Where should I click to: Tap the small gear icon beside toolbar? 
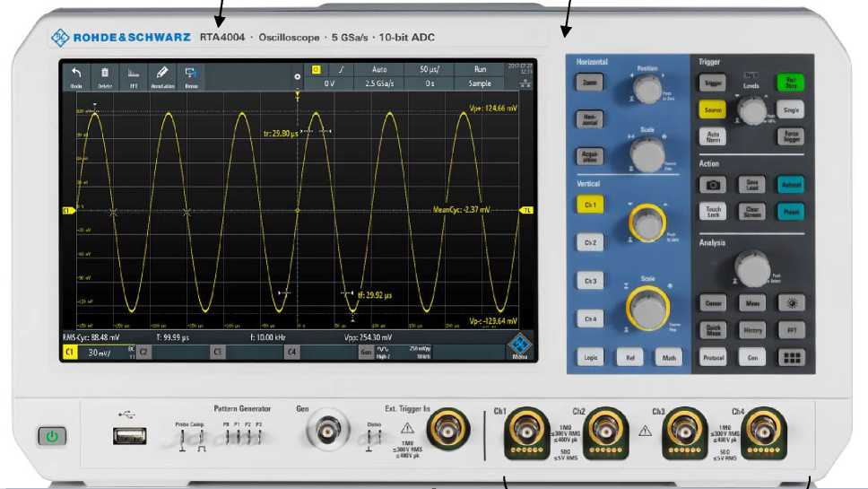(x=298, y=77)
